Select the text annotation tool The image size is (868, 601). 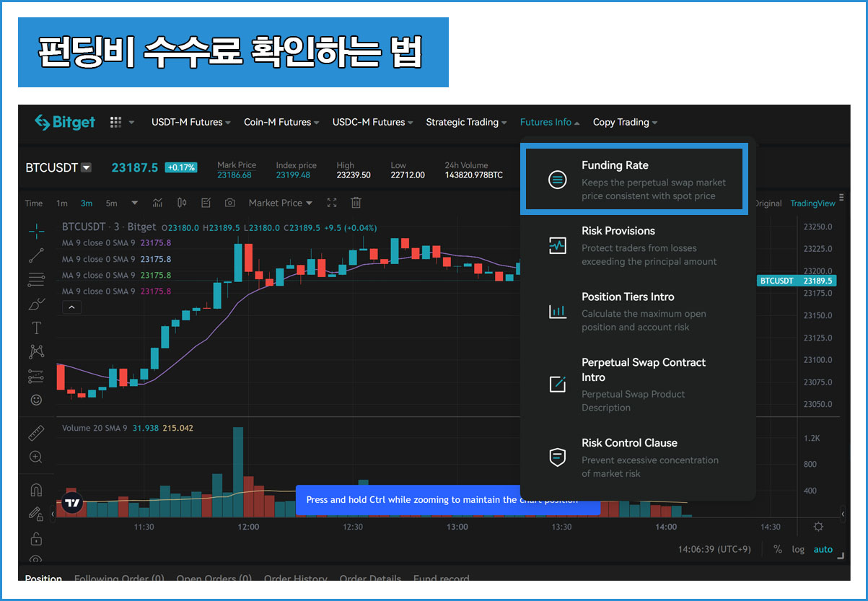coord(36,328)
